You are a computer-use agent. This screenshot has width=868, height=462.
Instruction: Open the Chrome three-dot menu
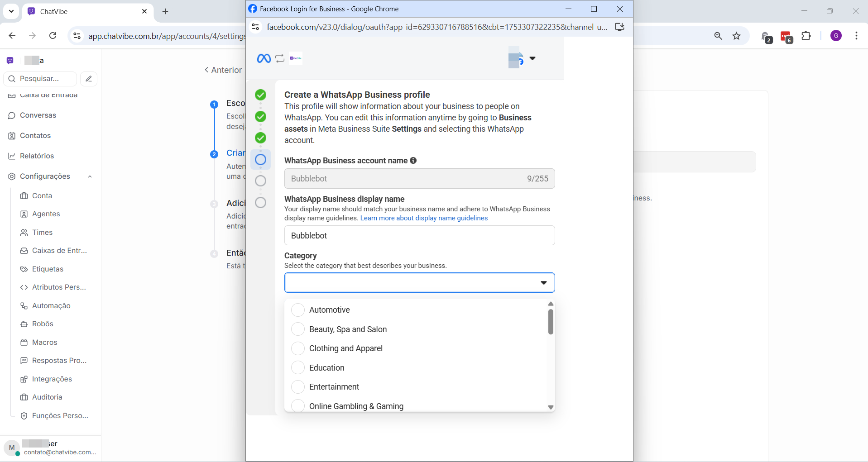click(x=856, y=36)
